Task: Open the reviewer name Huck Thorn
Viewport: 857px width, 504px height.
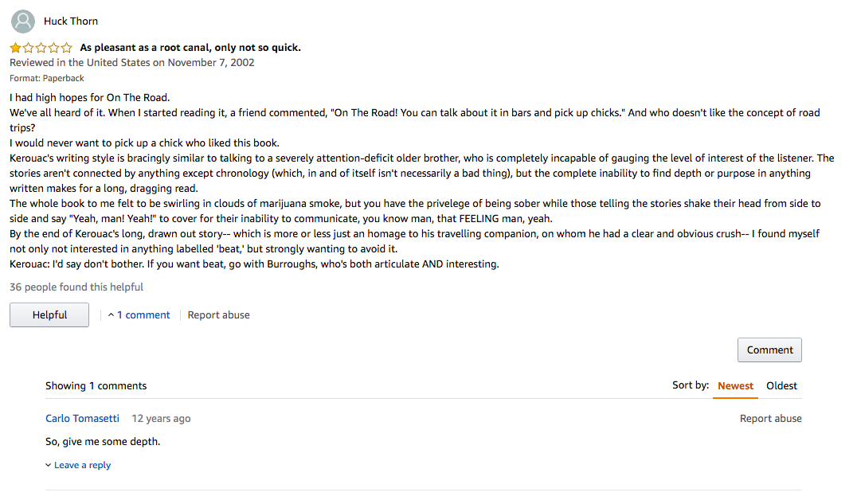Action: pyautogui.click(x=71, y=21)
